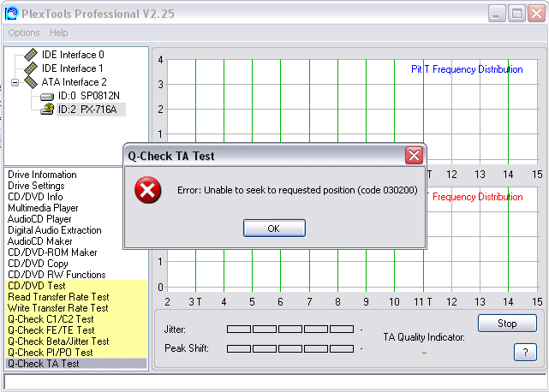Click the Jitter level indicator bar
Screen dimensions: 549x392
coord(290,329)
